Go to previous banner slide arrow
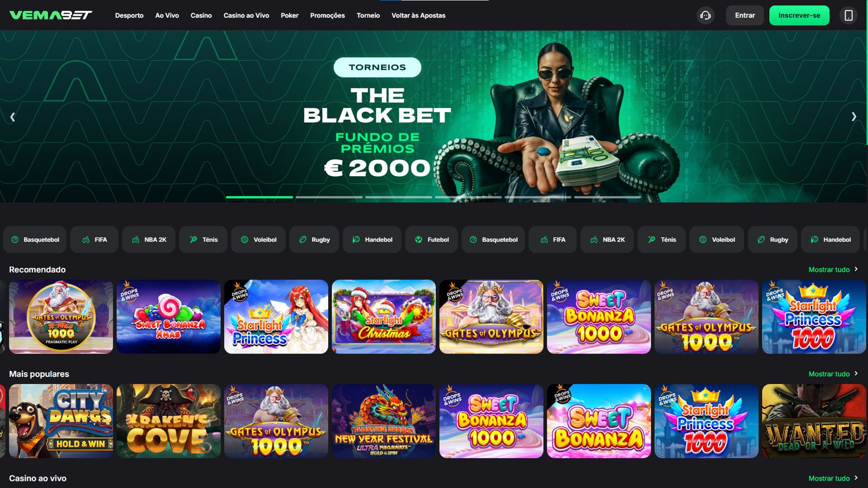 12,117
